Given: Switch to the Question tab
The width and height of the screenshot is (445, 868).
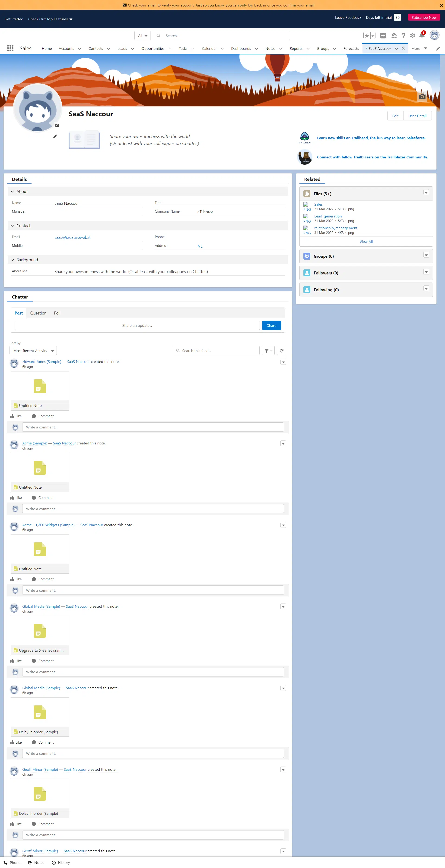Looking at the screenshot, I should point(38,313).
